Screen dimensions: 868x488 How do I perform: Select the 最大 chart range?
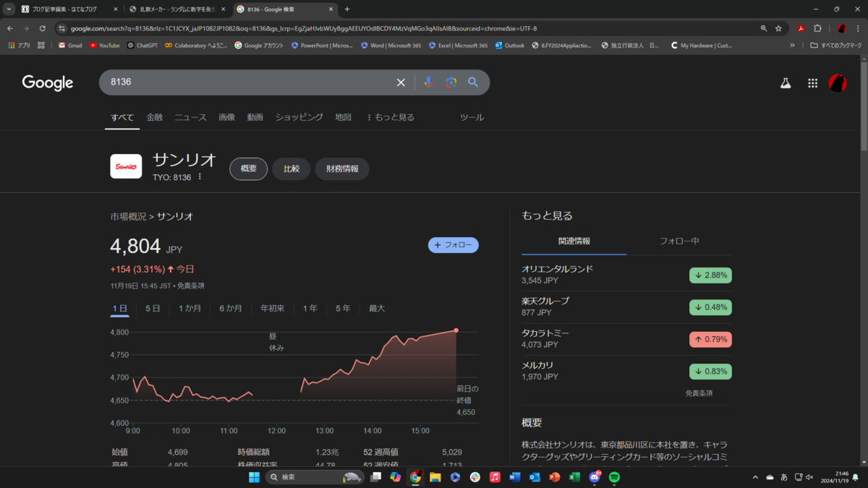click(377, 309)
